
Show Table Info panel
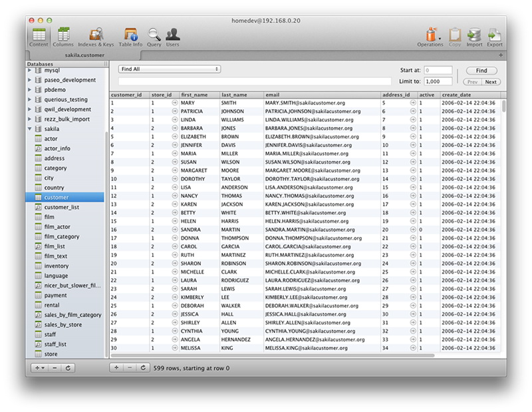[x=130, y=35]
